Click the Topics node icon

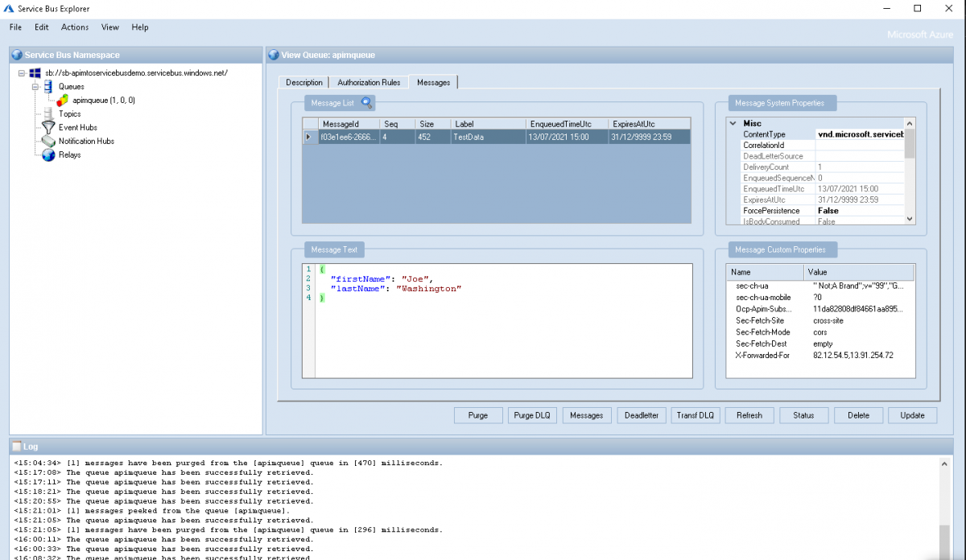coord(49,113)
